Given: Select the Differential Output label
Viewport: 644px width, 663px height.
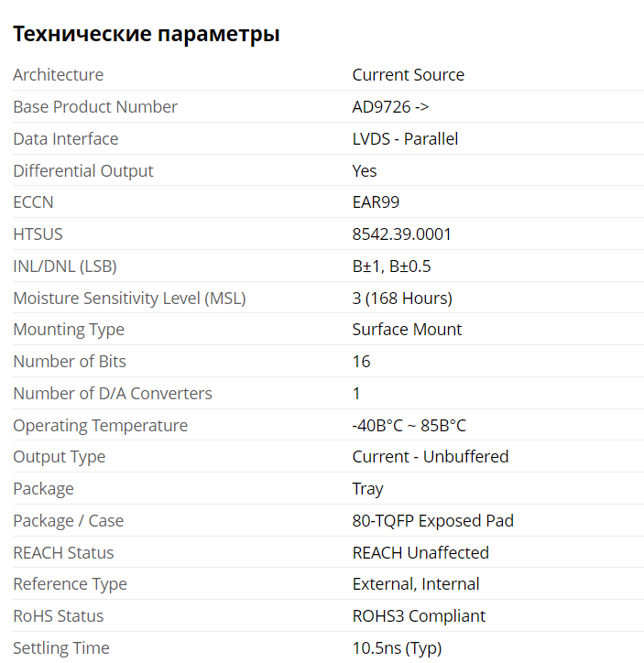Looking at the screenshot, I should coord(83,171).
